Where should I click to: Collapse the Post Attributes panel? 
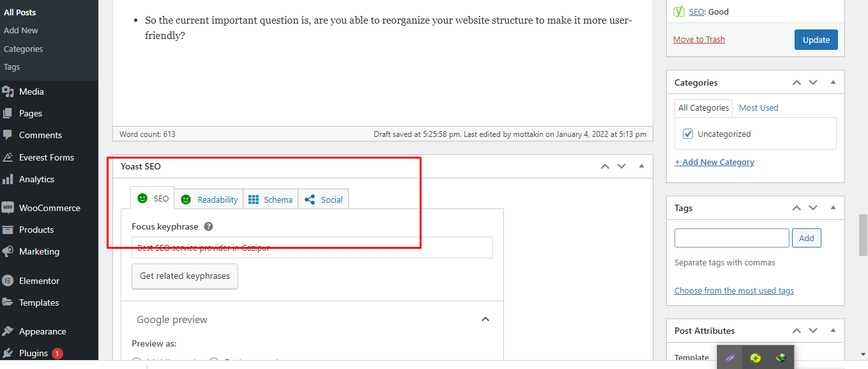point(833,330)
